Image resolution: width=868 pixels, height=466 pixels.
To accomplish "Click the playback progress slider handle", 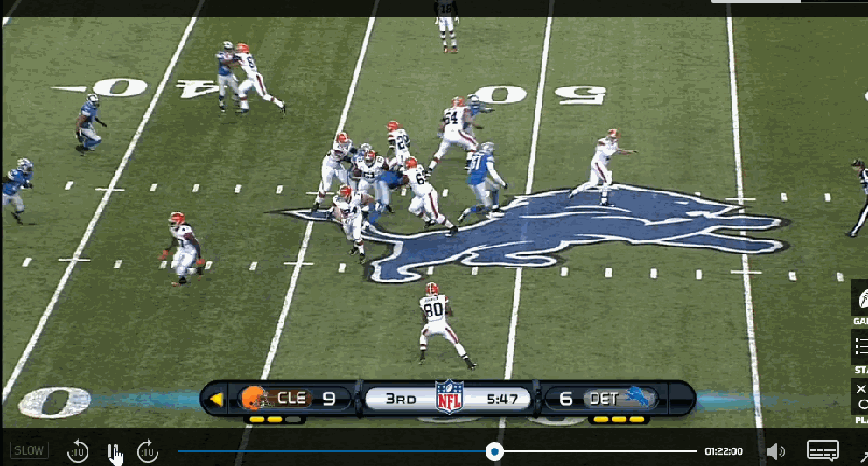I will pos(494,452).
